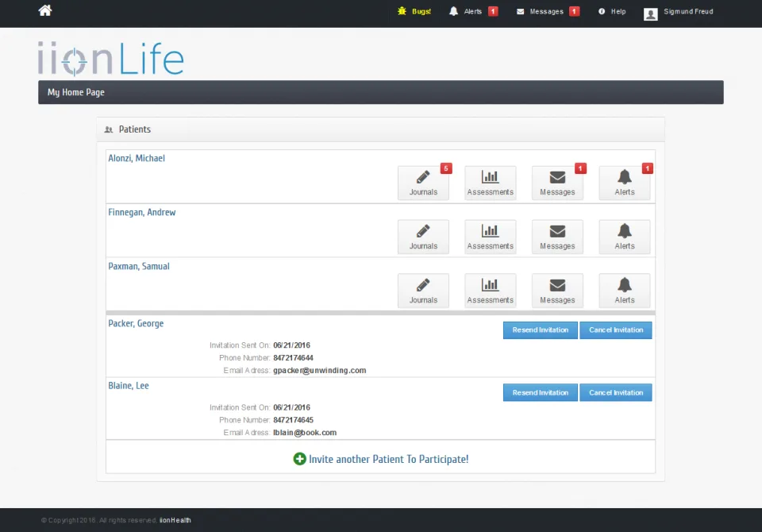The width and height of the screenshot is (762, 532).
Task: Click Packer's invitation date 06/21/2016
Action: coord(291,345)
